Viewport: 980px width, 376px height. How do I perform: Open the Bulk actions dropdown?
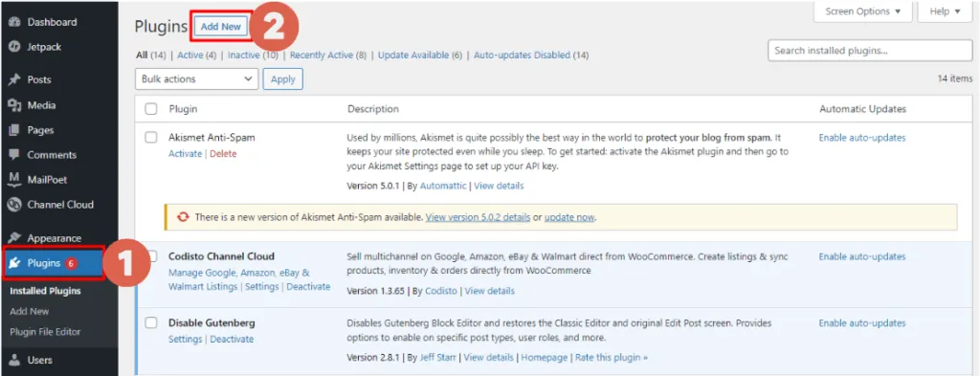[x=197, y=78]
